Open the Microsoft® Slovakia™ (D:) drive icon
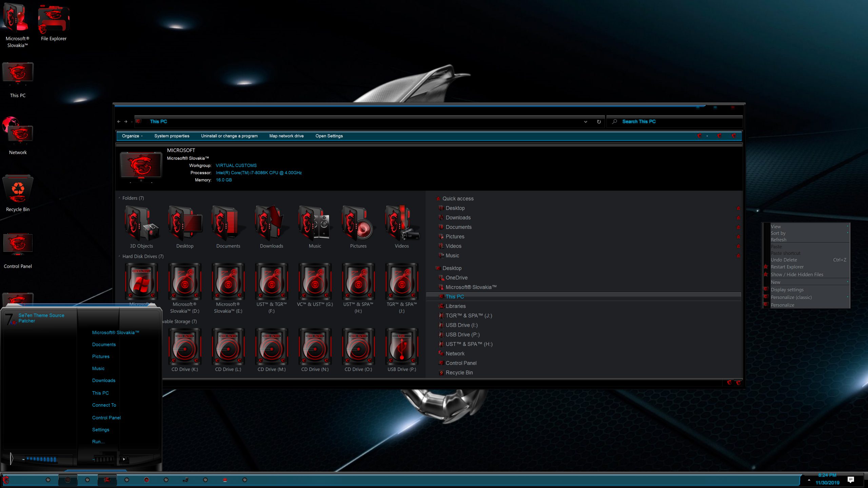The image size is (868, 488). point(184,281)
